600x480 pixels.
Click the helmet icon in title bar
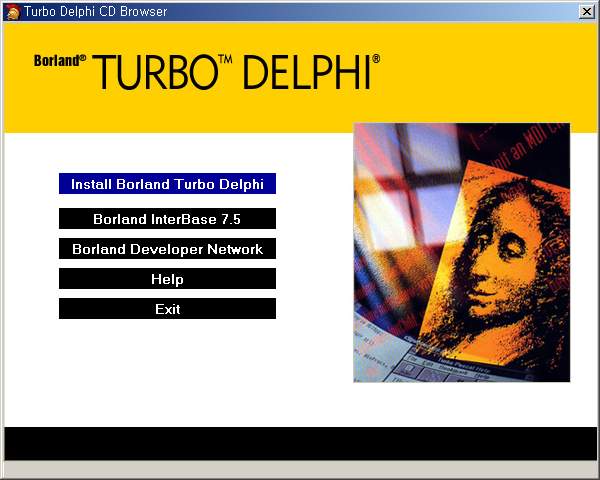coord(12,12)
